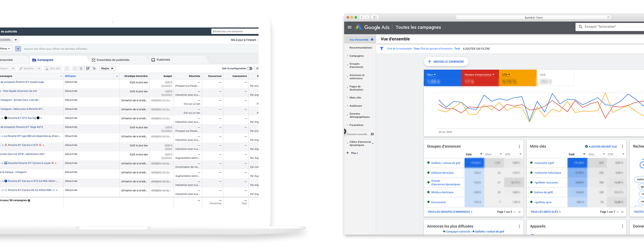Open Groupes d'annonces card options menu
Image resolution: width=644 pixels, height=248 pixels.
520,146
